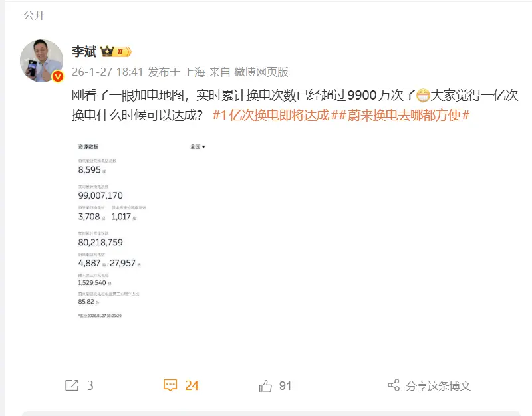This screenshot has width=532, height=416.
Task: Open comments via speech bubble icon
Action: pos(170,385)
